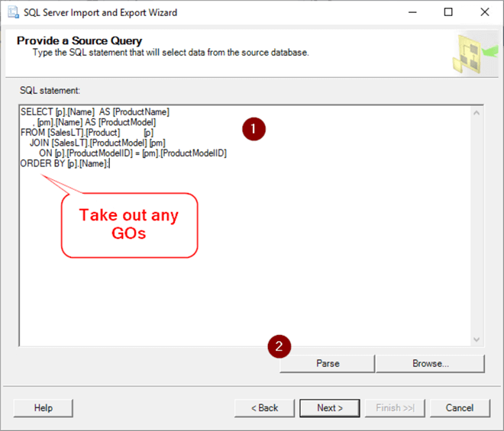Click the 'JOIN [SalesLT].[ProductModel] [pm]' line
Screen dimensions: 504x431
coord(98,143)
